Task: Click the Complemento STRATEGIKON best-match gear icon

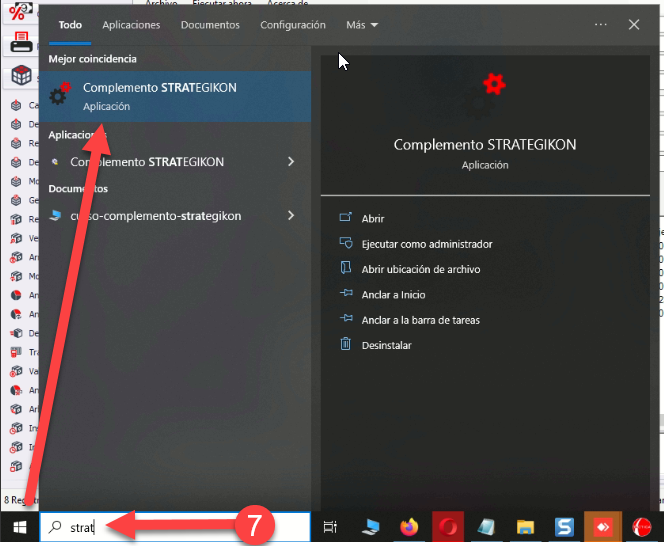Action: coord(60,94)
